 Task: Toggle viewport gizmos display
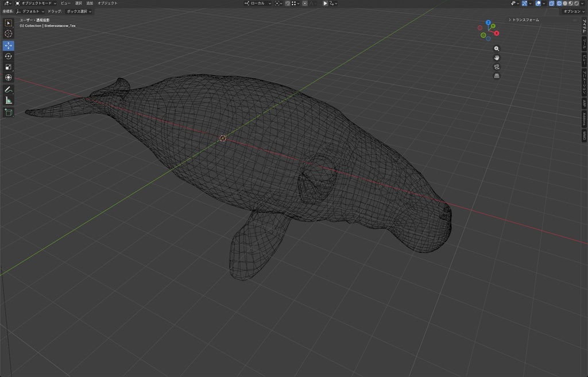pyautogui.click(x=525, y=3)
